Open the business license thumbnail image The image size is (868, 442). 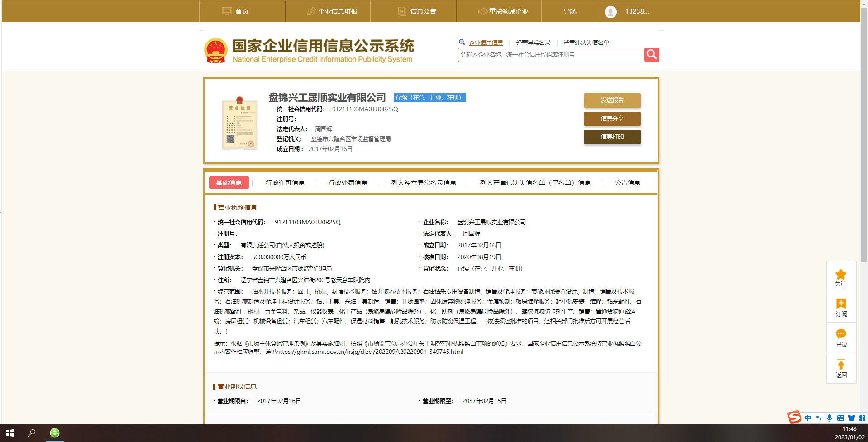click(x=239, y=123)
